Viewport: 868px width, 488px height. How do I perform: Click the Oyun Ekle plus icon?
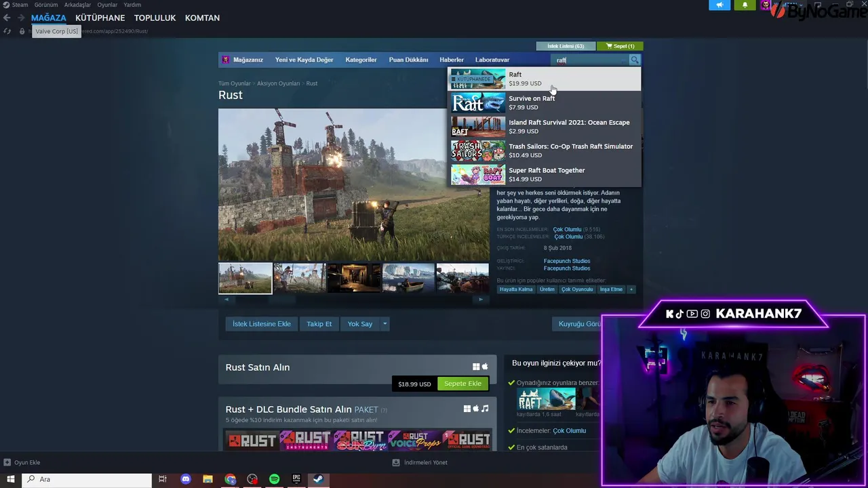(7, 462)
